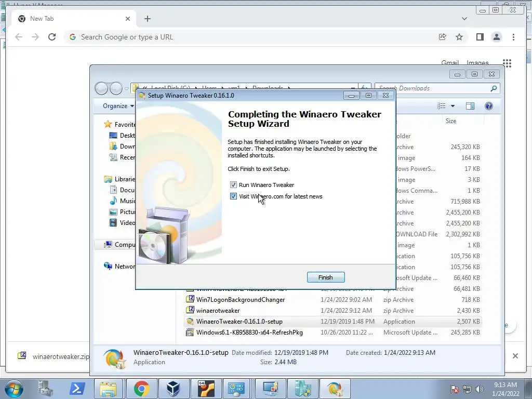Bookmark this tab with star icon

(x=459, y=37)
